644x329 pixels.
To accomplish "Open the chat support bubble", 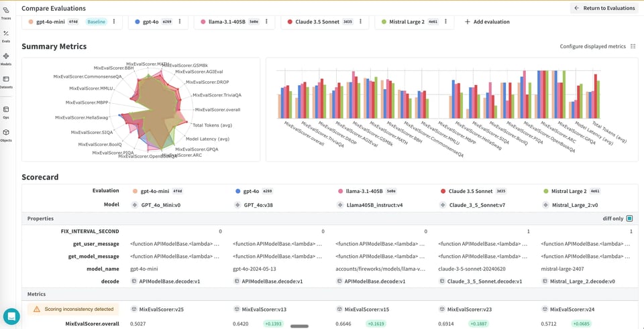I will click(11, 316).
